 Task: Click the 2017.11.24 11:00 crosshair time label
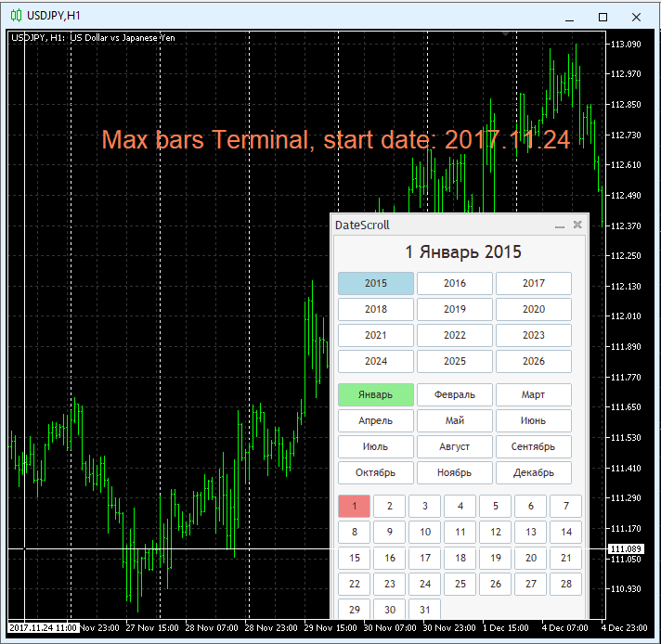coord(43,627)
